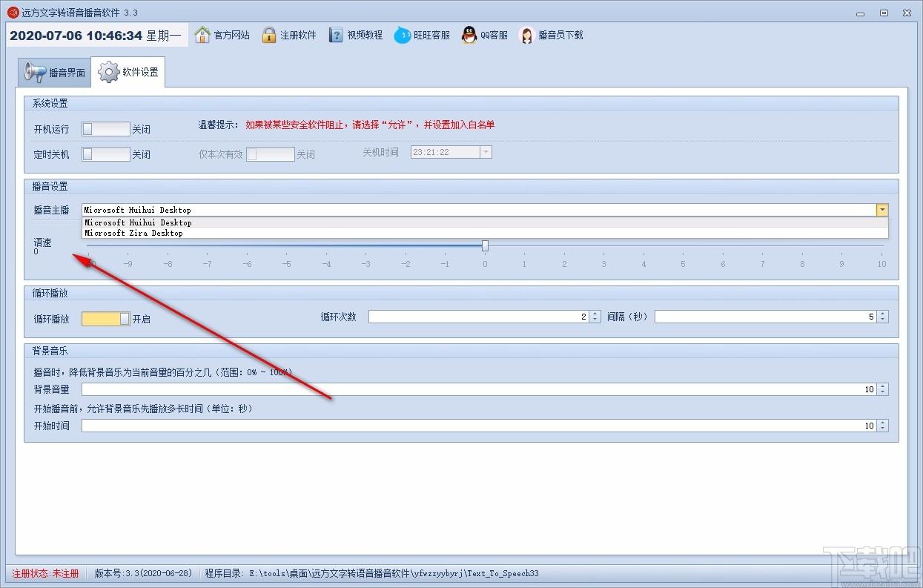Click the QQ客服 penguin icon

coord(469,35)
